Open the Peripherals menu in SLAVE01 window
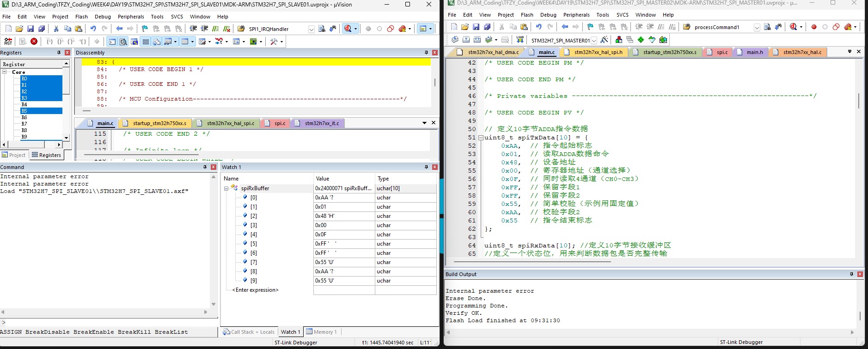Viewport: 868px width, 349px height. [x=131, y=17]
